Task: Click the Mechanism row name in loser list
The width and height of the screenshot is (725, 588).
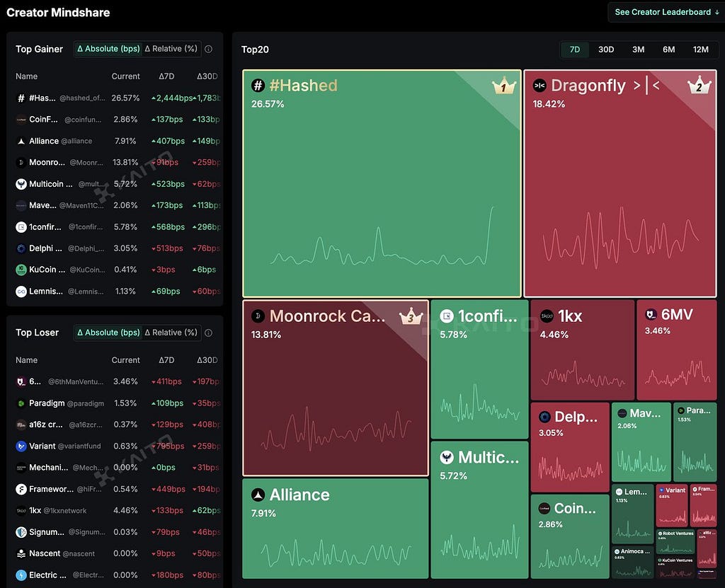Action: click(x=49, y=467)
